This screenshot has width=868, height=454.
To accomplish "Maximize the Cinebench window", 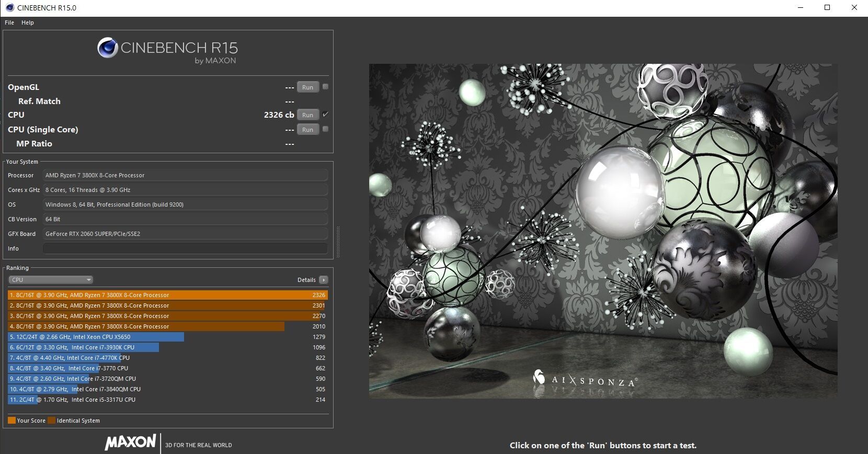I will [x=827, y=7].
